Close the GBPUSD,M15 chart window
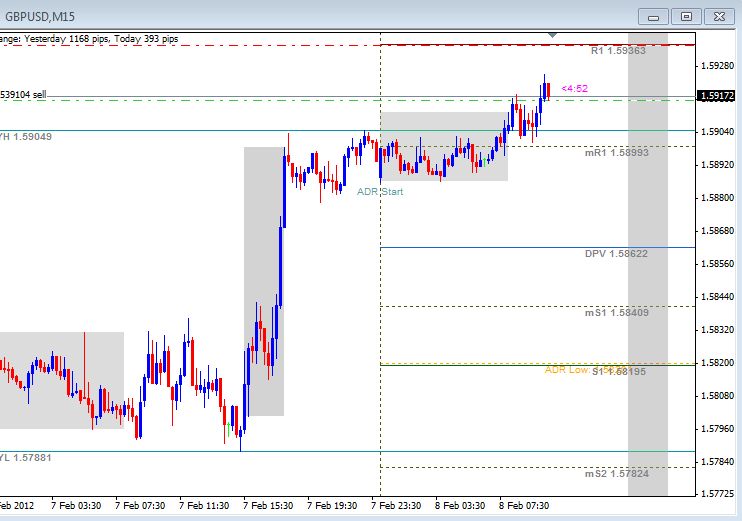 pyautogui.click(x=719, y=17)
